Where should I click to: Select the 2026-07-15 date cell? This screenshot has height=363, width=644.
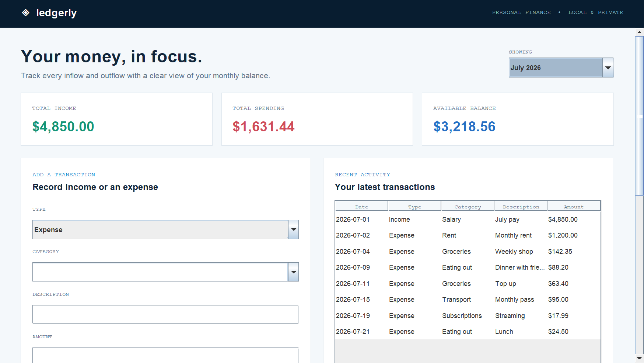(x=361, y=300)
